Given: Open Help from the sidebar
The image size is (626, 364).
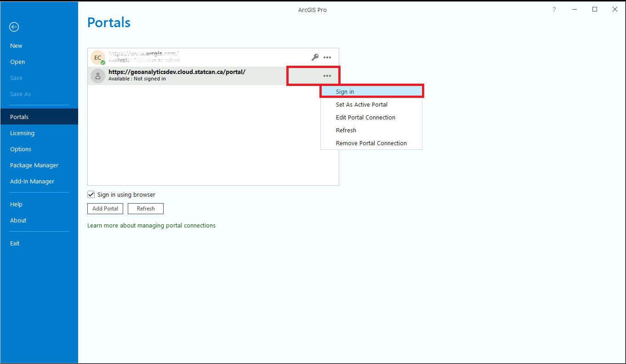Looking at the screenshot, I should [39, 205].
